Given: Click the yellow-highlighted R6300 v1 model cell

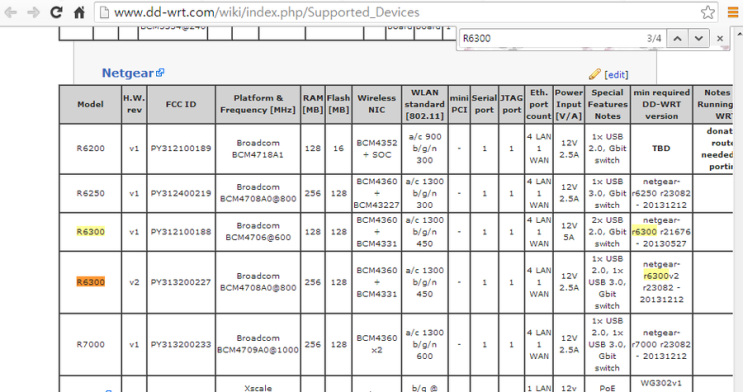Looking at the screenshot, I should (91, 232).
